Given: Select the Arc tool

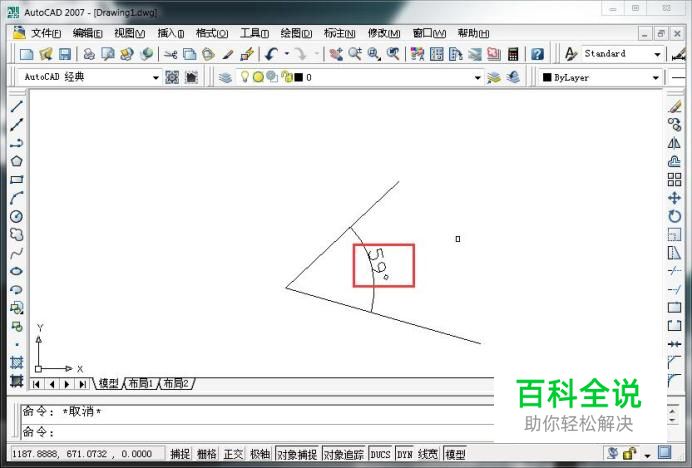Looking at the screenshot, I should 17,198.
